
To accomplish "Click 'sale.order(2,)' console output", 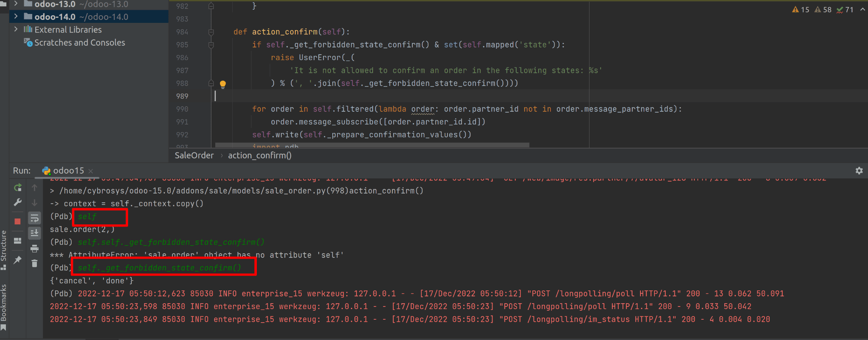I will (x=82, y=229).
